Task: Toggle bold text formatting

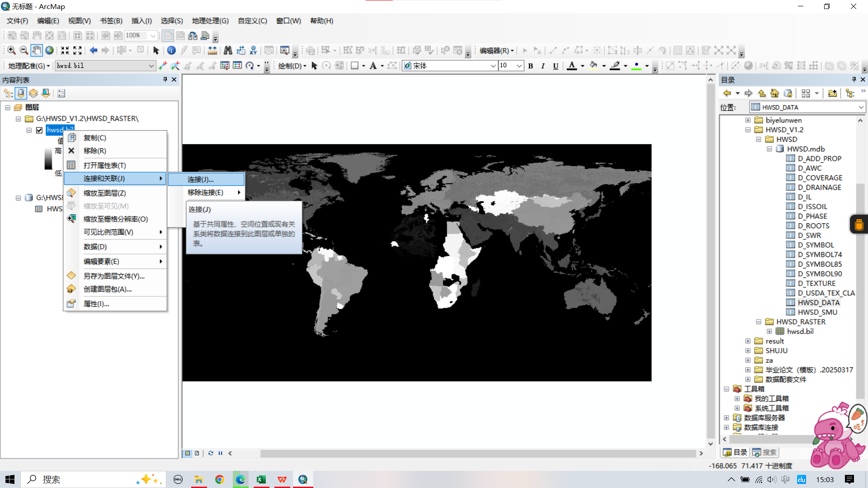Action: pos(531,66)
